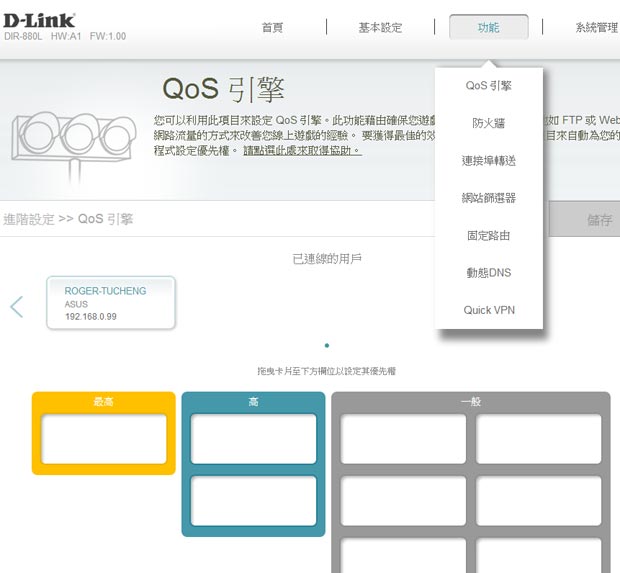Select QoS 引擎 from the dropdown menu
This screenshot has width=620, height=573.
pyautogui.click(x=489, y=86)
